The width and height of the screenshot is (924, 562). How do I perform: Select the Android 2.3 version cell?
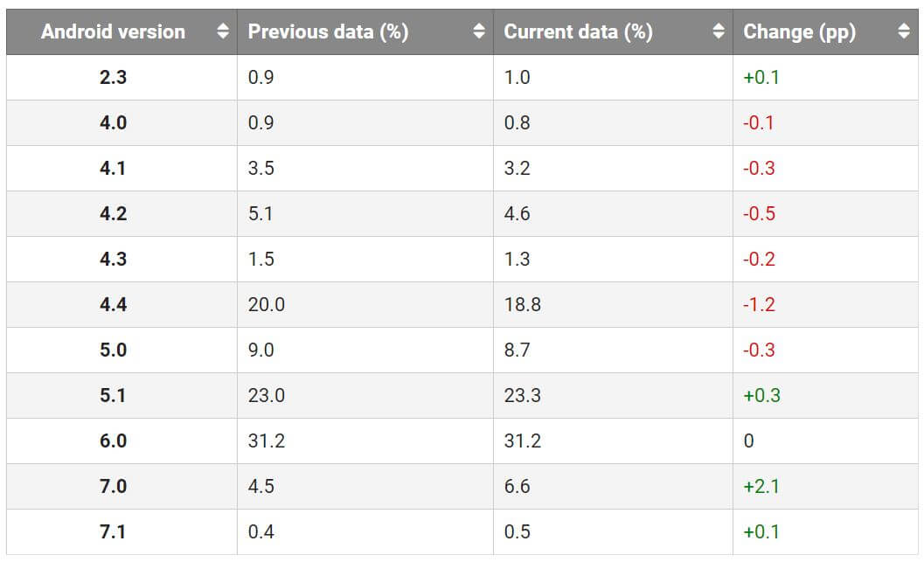(x=113, y=77)
